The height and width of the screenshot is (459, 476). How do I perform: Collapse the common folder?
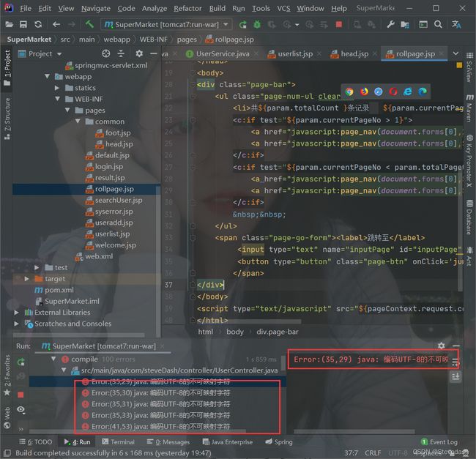(78, 121)
